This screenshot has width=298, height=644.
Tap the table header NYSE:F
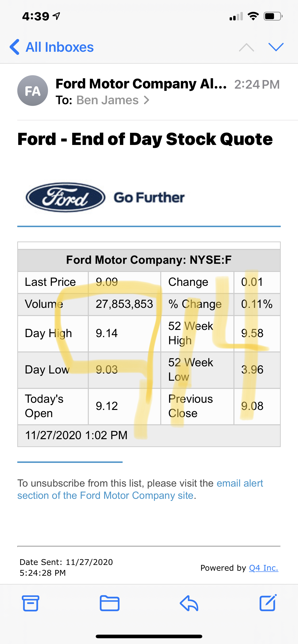tap(149, 260)
